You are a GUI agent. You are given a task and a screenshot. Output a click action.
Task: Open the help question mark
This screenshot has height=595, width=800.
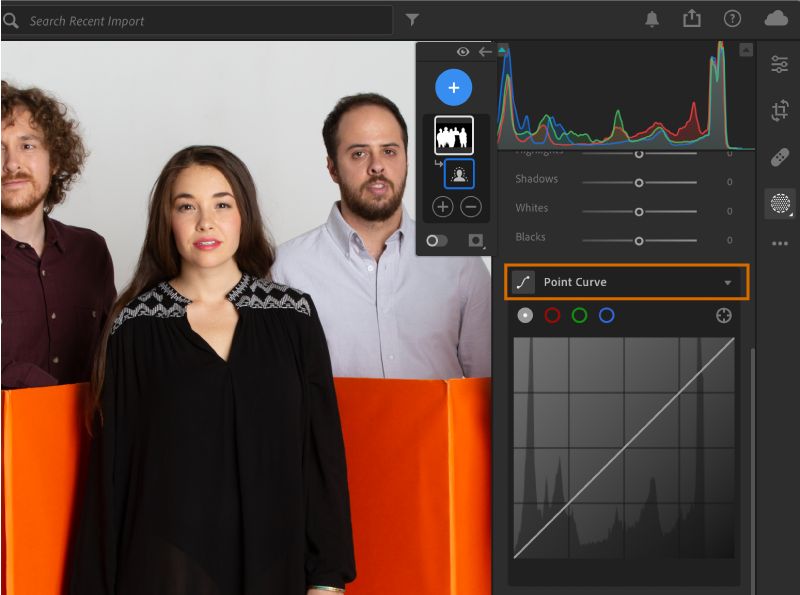point(732,19)
